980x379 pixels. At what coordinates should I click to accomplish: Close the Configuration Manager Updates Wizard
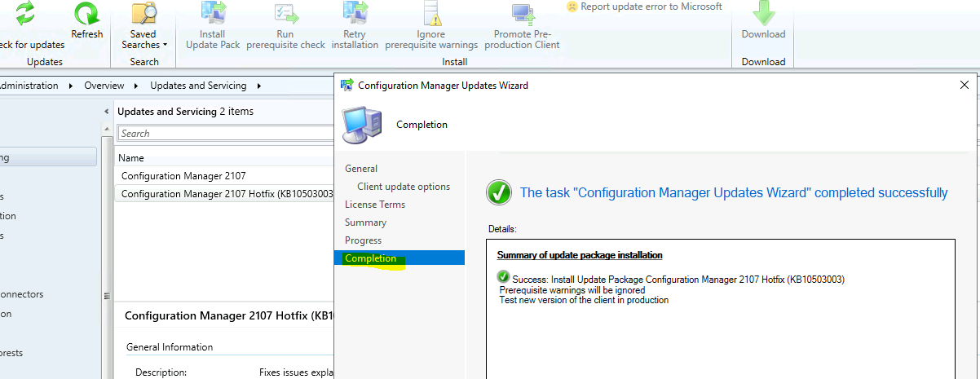click(965, 85)
